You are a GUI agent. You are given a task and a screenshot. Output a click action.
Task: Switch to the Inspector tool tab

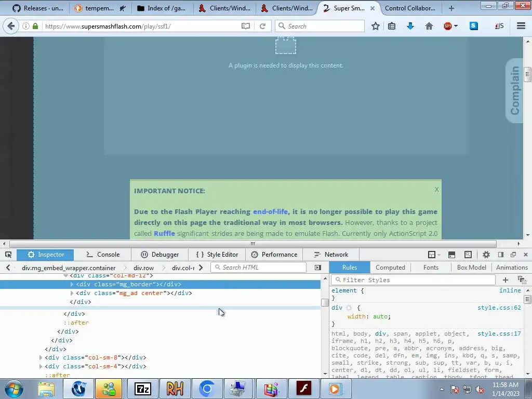[45, 255]
